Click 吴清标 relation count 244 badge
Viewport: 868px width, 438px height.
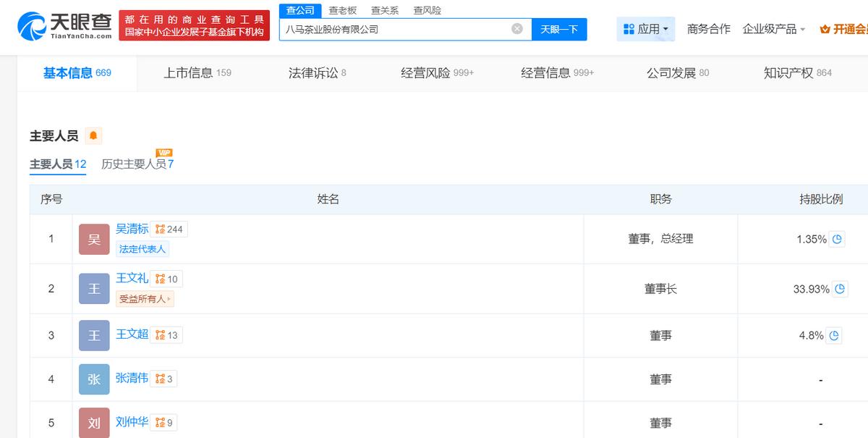[170, 229]
